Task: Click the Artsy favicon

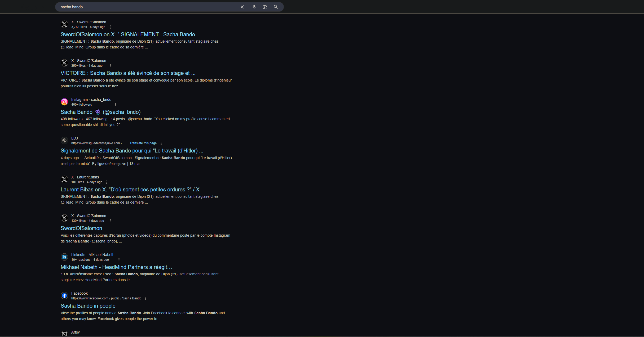Action: (x=64, y=334)
